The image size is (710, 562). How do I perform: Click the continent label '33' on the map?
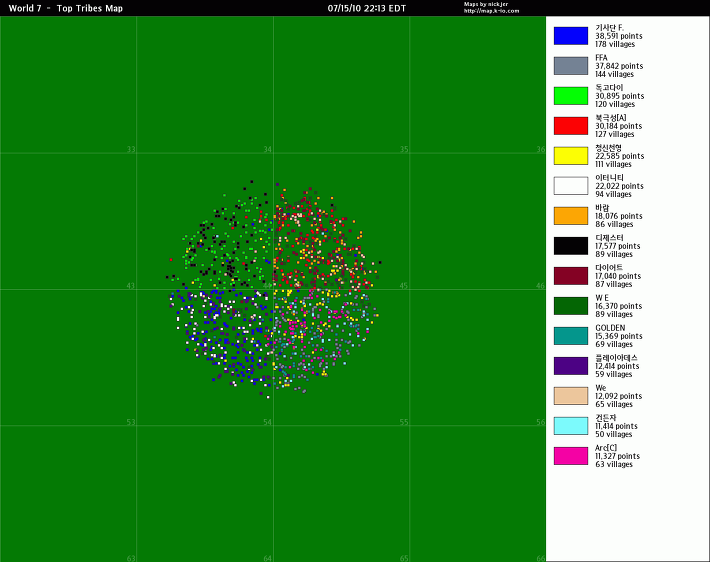point(131,149)
